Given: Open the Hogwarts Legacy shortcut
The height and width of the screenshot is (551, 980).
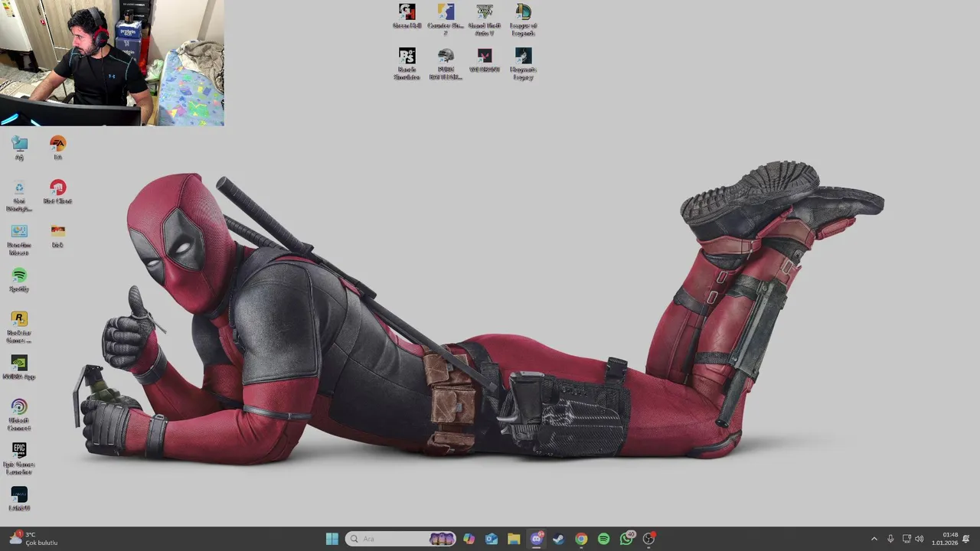Looking at the screenshot, I should pos(523,64).
